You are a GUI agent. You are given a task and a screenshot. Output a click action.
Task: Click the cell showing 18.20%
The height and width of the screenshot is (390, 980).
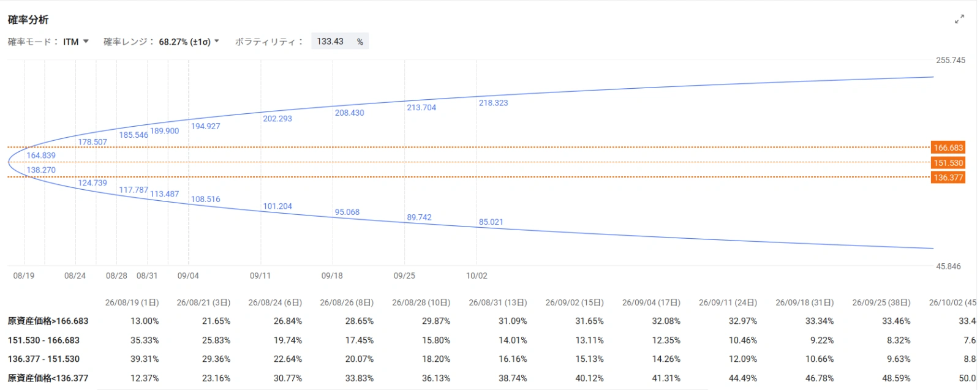(436, 359)
